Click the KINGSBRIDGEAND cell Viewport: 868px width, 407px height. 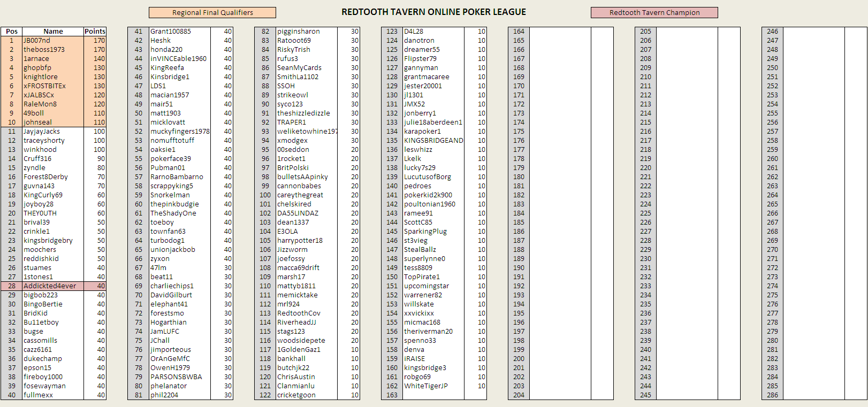[x=433, y=141]
